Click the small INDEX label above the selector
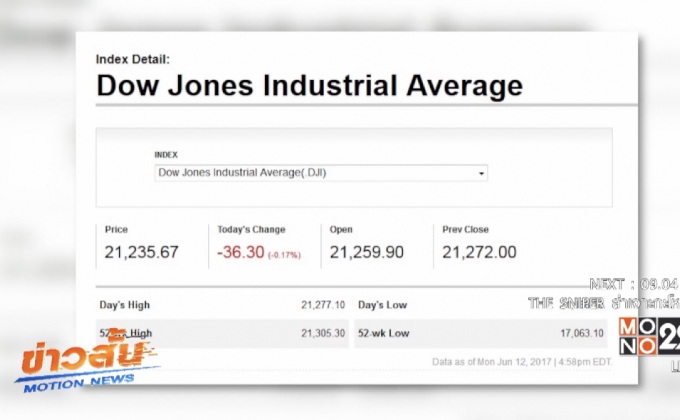680x420 pixels. point(166,155)
